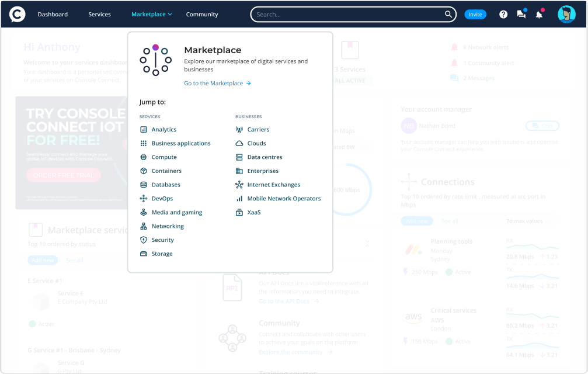Screen dimensions: 588x374
Task: Click the Containers cube icon
Action: 143,171
